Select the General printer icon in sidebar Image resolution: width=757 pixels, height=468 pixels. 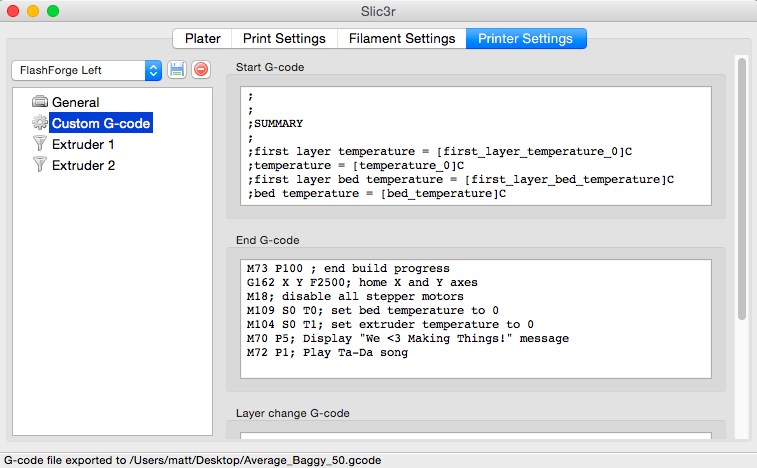pyautogui.click(x=40, y=102)
